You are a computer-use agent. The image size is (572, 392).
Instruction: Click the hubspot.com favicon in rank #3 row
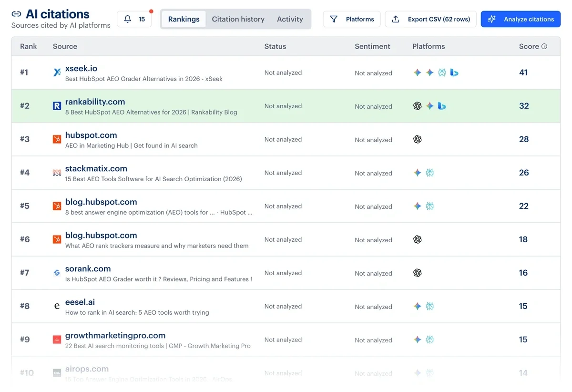click(57, 139)
